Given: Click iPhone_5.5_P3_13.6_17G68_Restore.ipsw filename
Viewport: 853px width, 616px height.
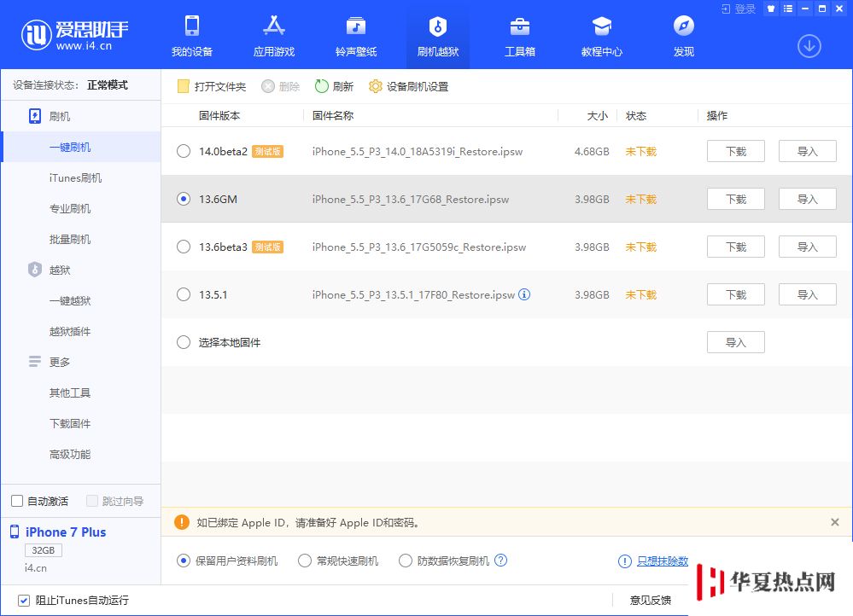Looking at the screenshot, I should (411, 199).
